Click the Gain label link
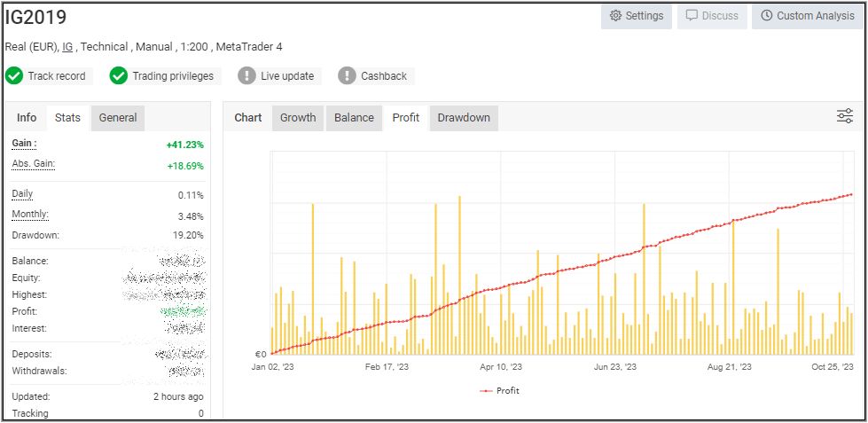Image resolution: width=868 pixels, height=423 pixels. pos(24,144)
